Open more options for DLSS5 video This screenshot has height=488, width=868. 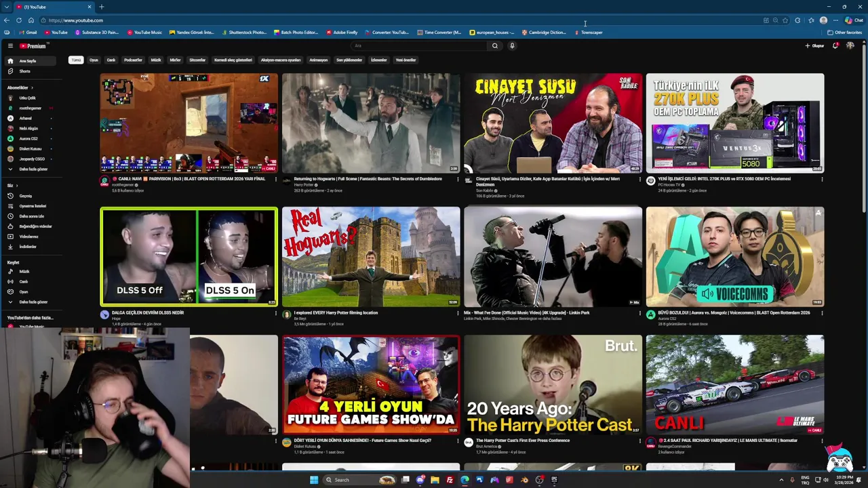(276, 313)
